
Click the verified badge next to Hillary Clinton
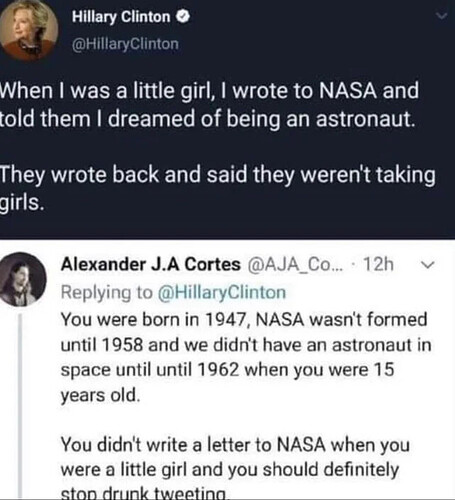pyautogui.click(x=183, y=16)
